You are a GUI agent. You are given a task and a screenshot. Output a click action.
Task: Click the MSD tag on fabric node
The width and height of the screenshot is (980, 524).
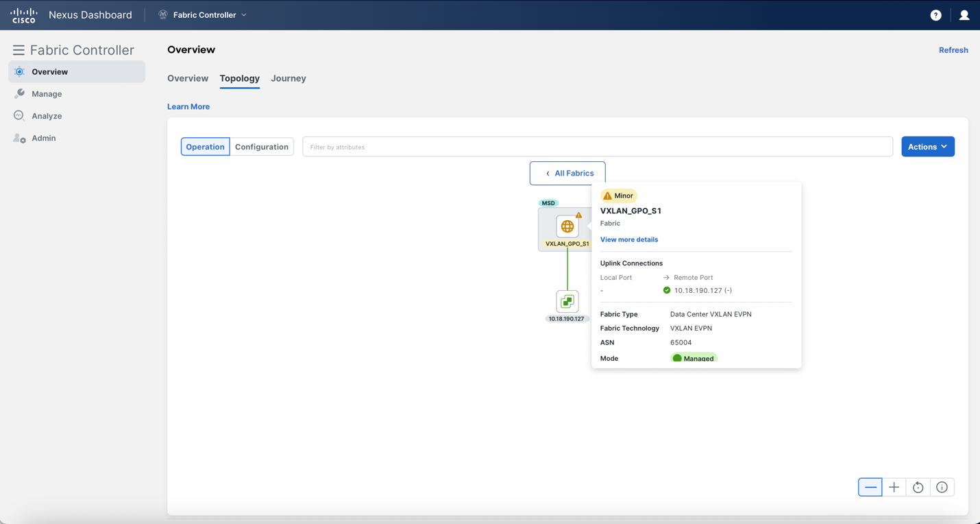coord(548,203)
